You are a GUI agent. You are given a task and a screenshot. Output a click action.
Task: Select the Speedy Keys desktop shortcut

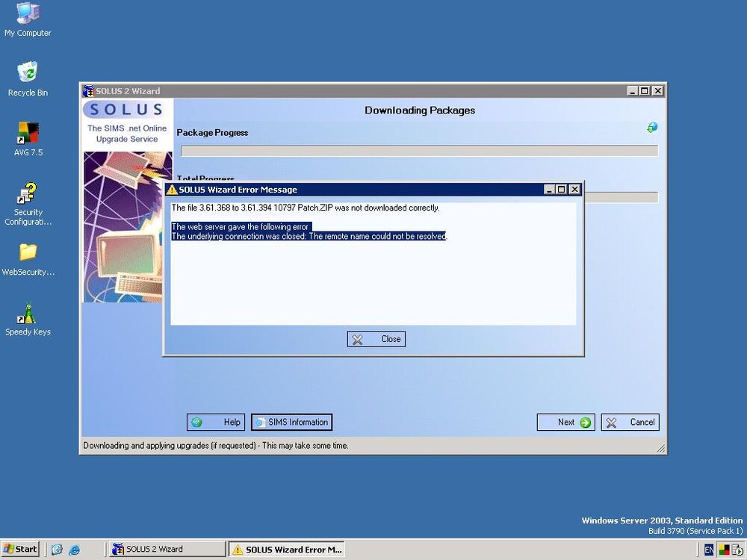click(28, 320)
